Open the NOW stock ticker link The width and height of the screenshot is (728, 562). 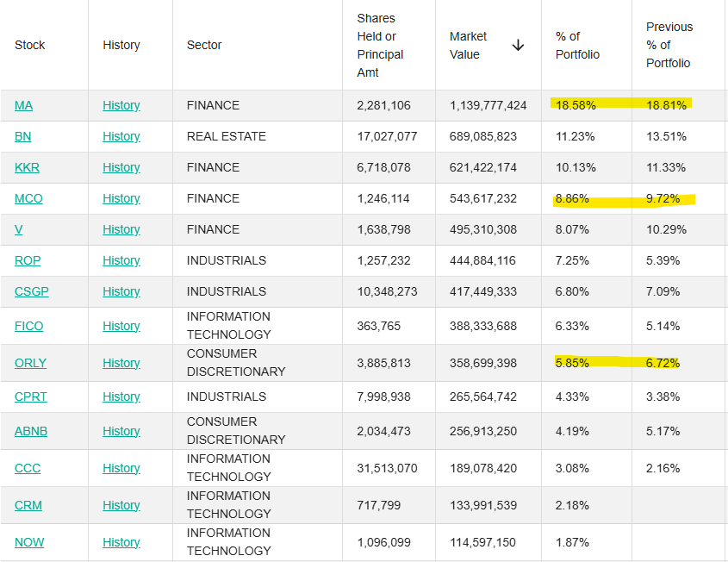(x=29, y=542)
